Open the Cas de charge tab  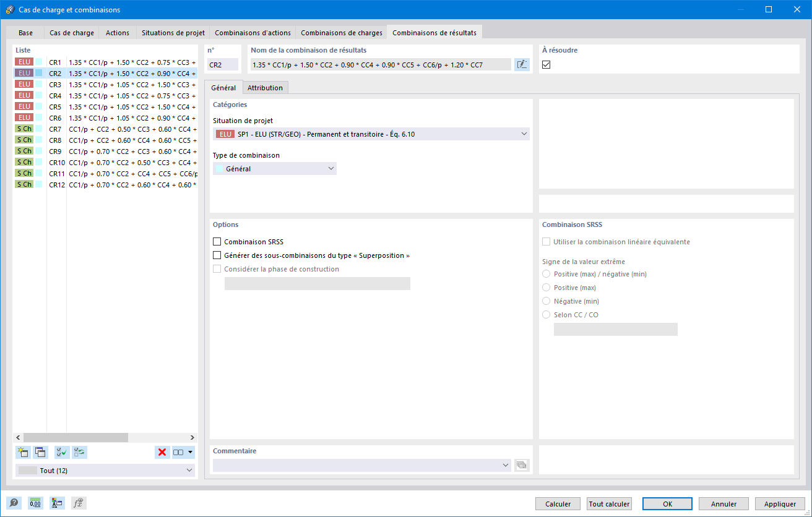pos(71,33)
